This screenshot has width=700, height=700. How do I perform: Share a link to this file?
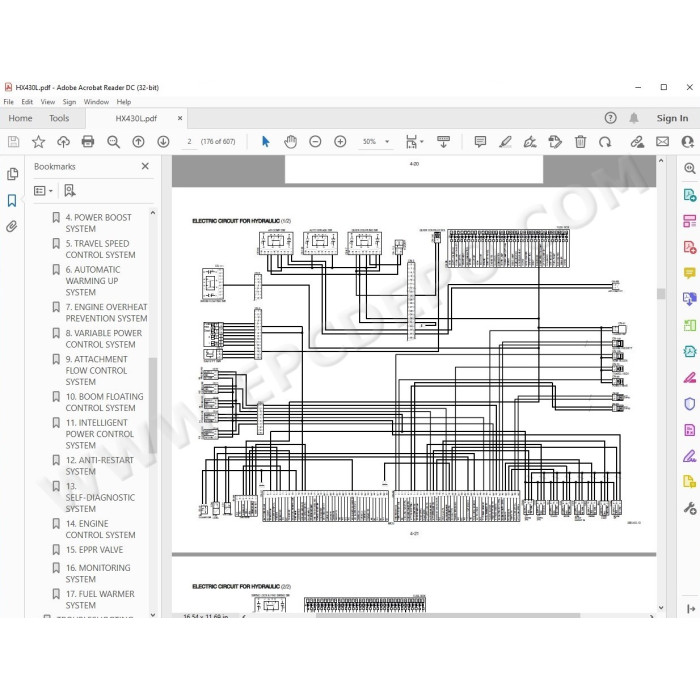[637, 142]
